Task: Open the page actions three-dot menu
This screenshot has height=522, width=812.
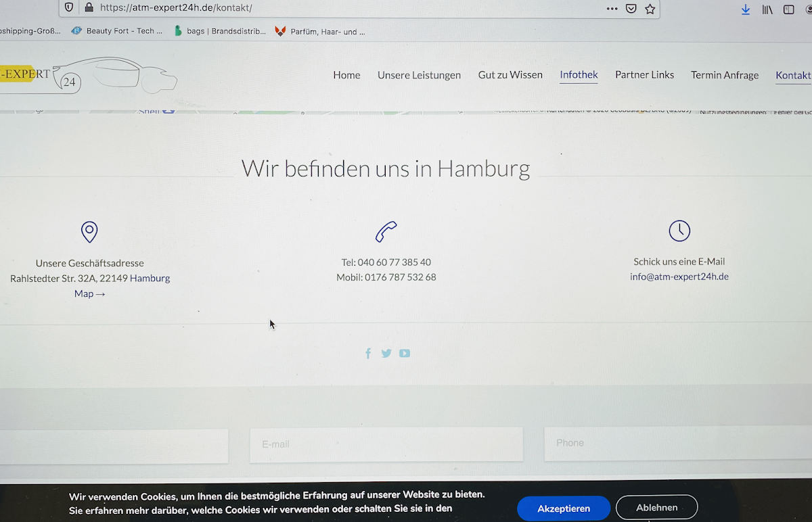Action: click(612, 9)
